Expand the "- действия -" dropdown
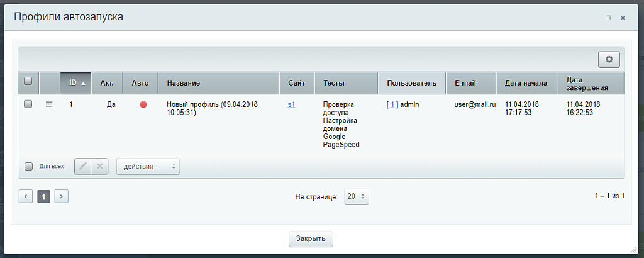 [x=148, y=166]
